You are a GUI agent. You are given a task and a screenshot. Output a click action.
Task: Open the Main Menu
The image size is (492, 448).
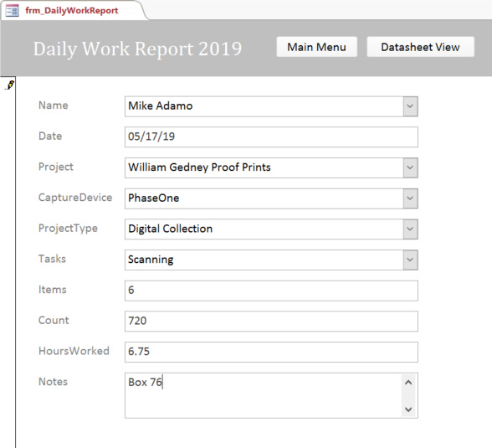(x=316, y=47)
